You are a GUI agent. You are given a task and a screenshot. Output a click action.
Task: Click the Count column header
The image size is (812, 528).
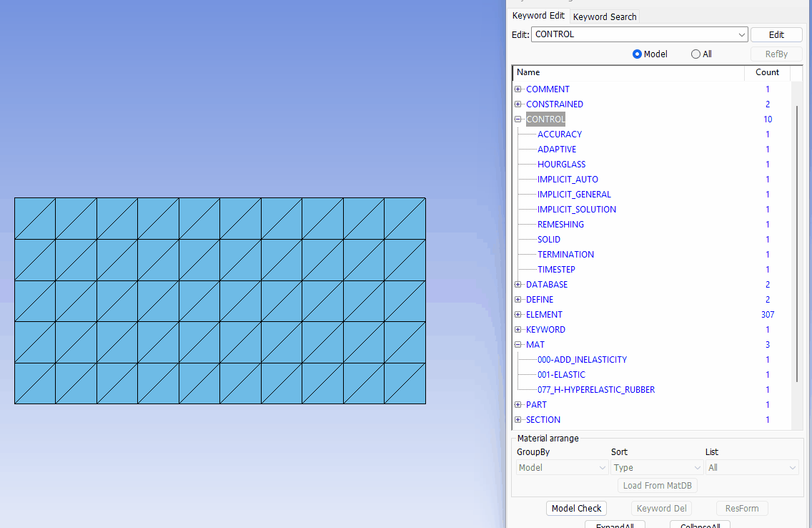[x=767, y=72]
